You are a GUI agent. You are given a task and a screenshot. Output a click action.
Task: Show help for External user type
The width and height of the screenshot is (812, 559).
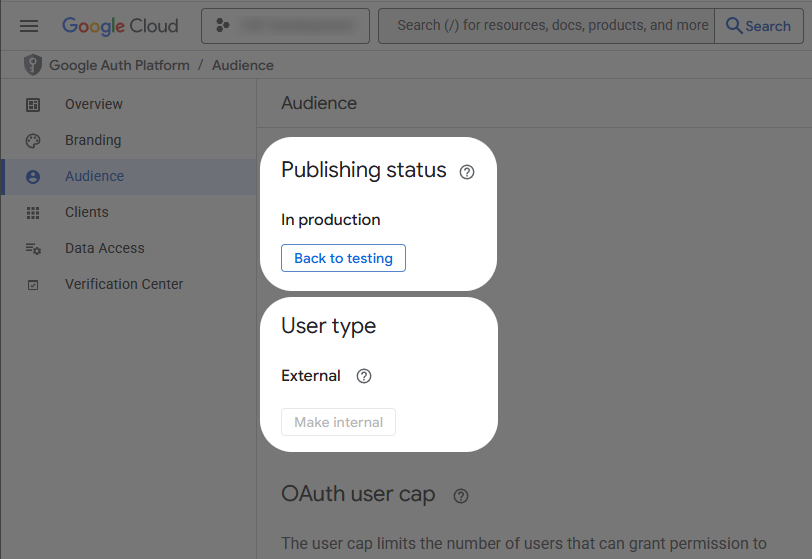[364, 376]
